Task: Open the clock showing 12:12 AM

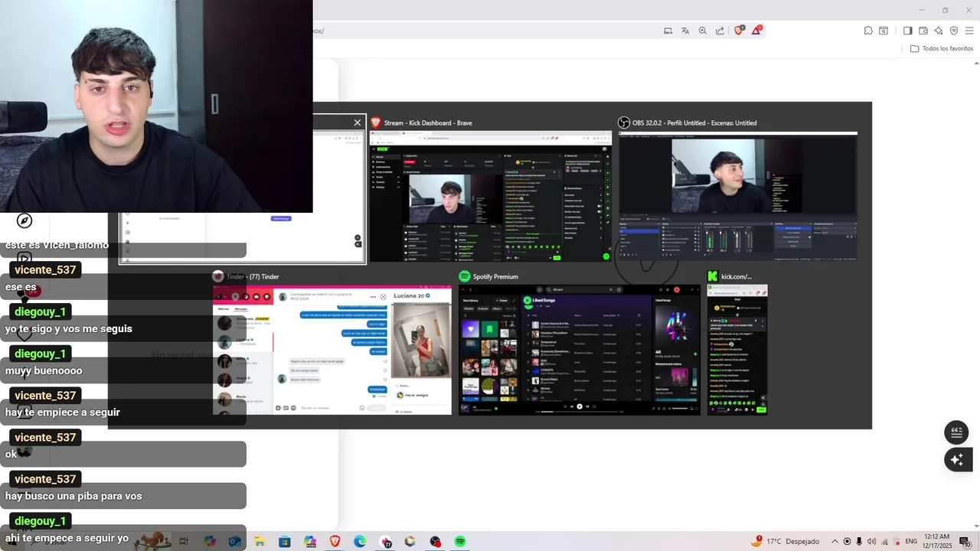Action: [x=937, y=542]
